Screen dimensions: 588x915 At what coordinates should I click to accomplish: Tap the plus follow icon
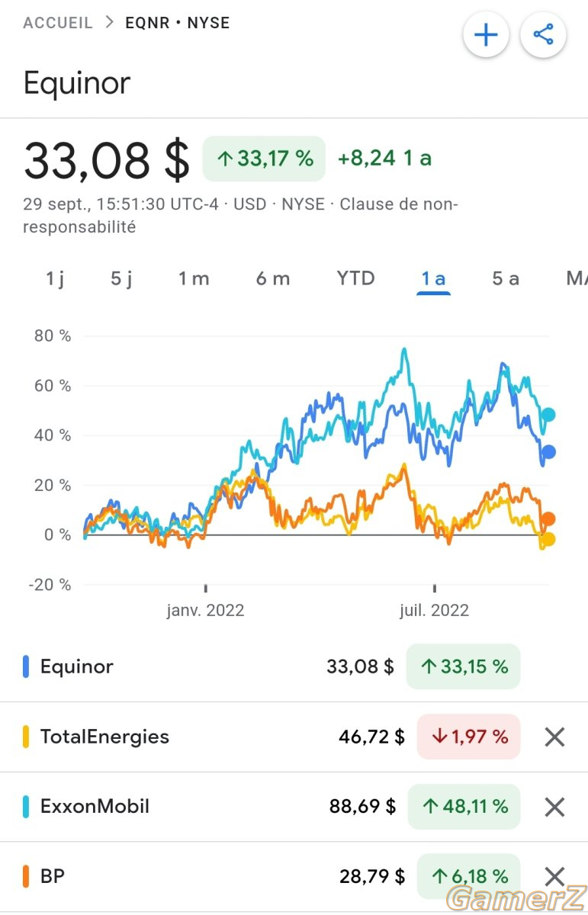coord(486,35)
